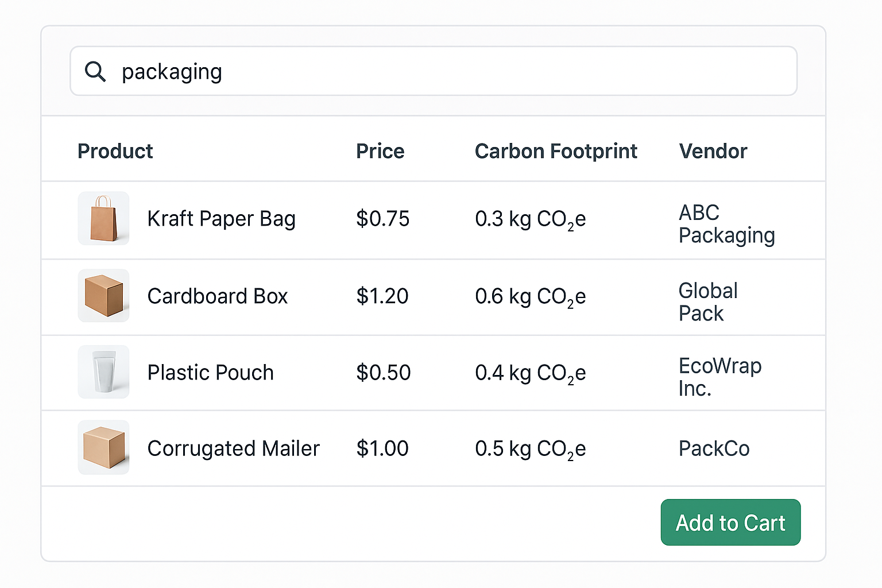Select the Kraft Paper Bag thumbnail image
Image resolution: width=882 pixels, height=588 pixels.
[x=103, y=218]
